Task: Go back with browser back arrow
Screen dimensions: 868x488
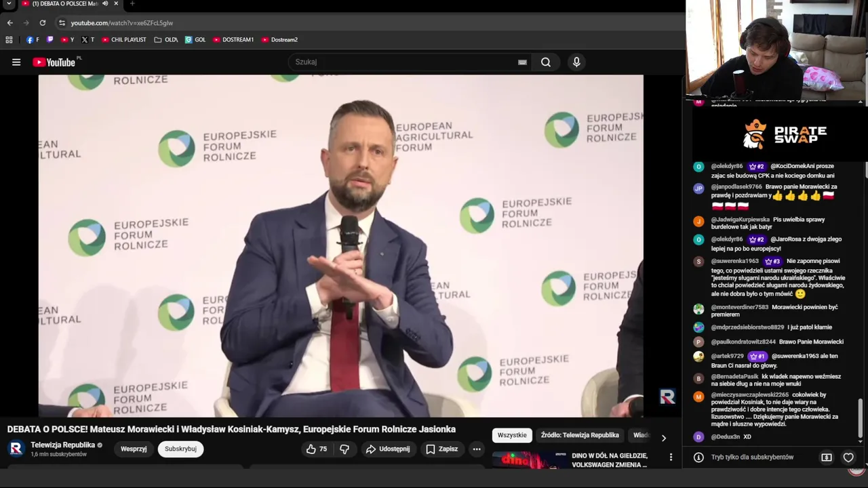Action: [x=9, y=22]
